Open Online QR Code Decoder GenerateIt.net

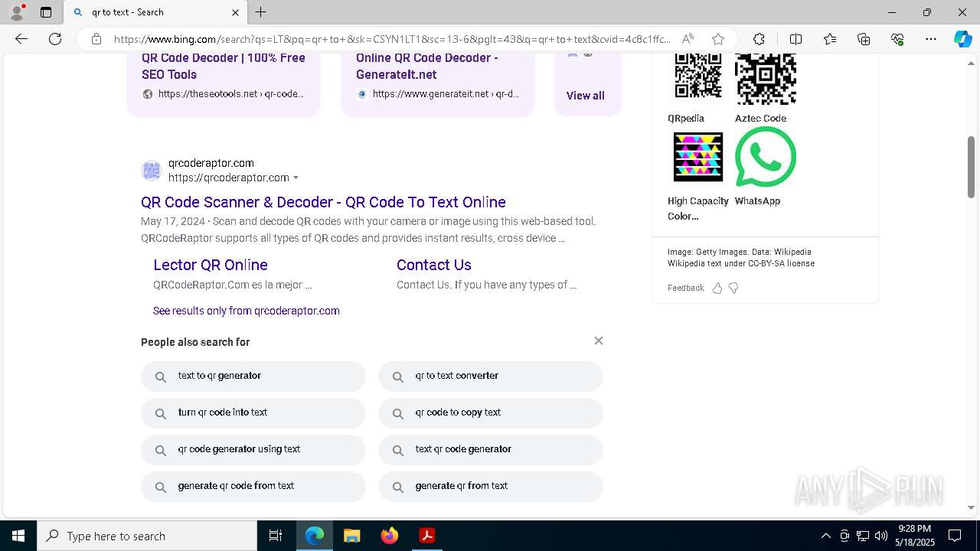point(427,66)
